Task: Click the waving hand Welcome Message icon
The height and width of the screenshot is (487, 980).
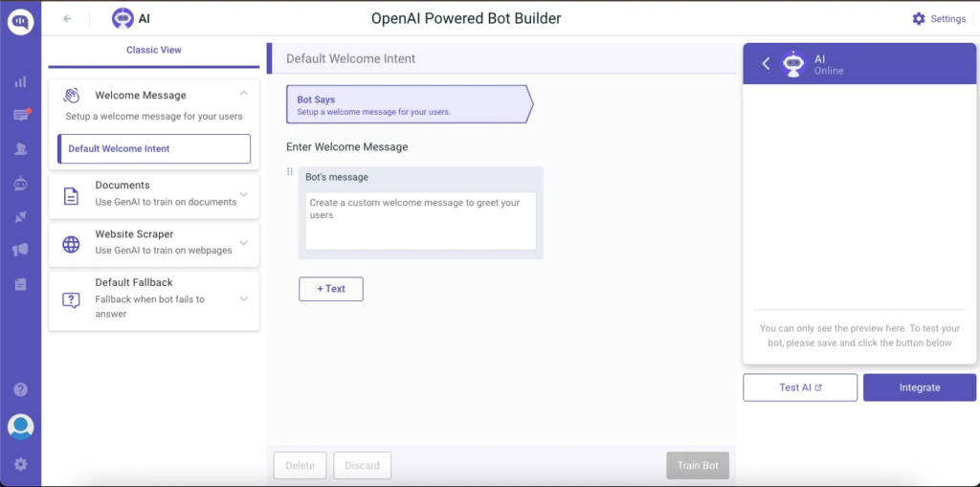Action: point(71,96)
